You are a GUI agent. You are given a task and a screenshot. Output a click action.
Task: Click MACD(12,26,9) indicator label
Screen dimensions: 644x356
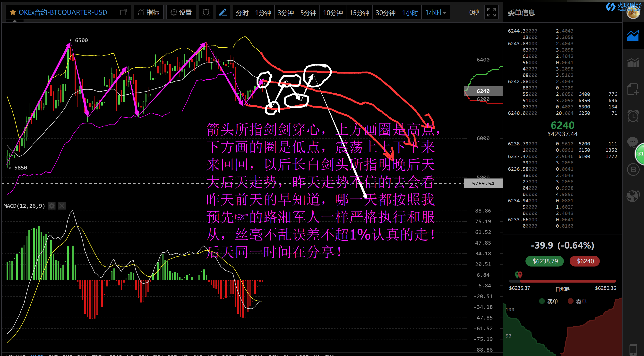24,206
